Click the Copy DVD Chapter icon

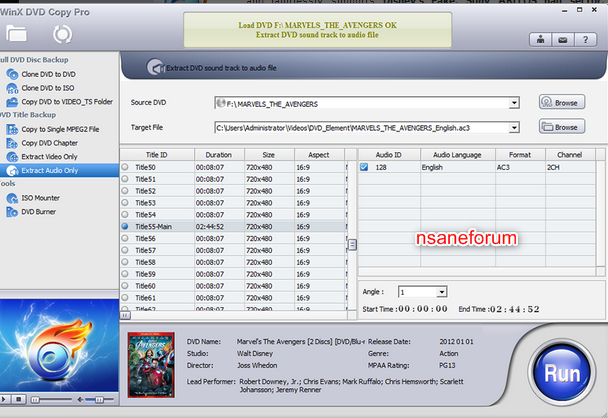pyautogui.click(x=12, y=143)
